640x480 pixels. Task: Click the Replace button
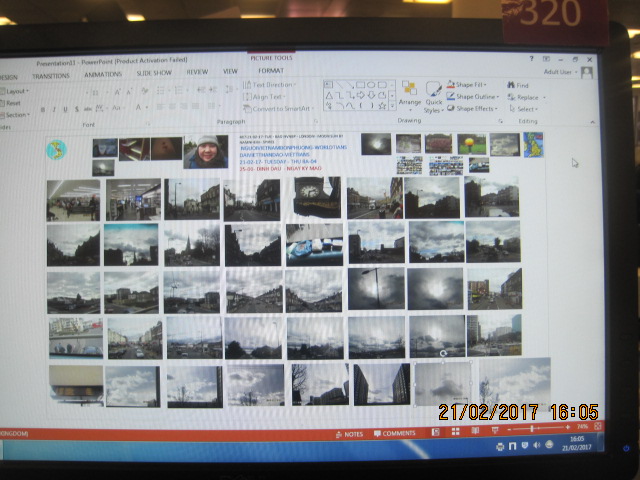(526, 97)
